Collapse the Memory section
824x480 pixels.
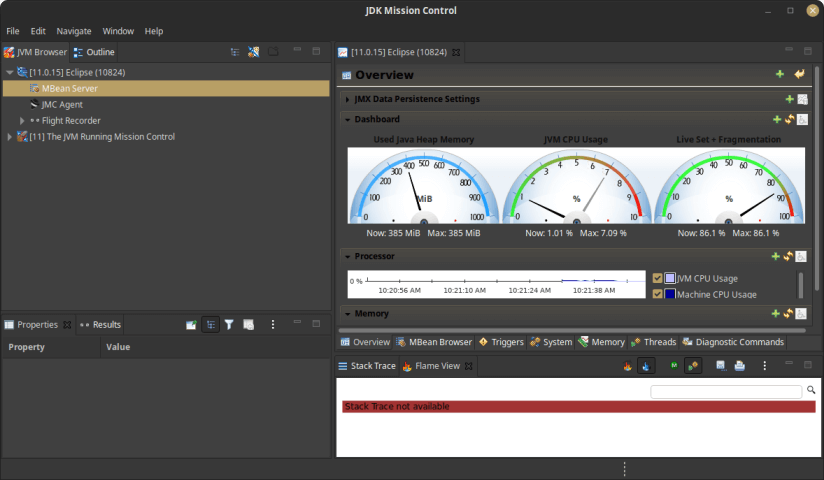point(347,314)
